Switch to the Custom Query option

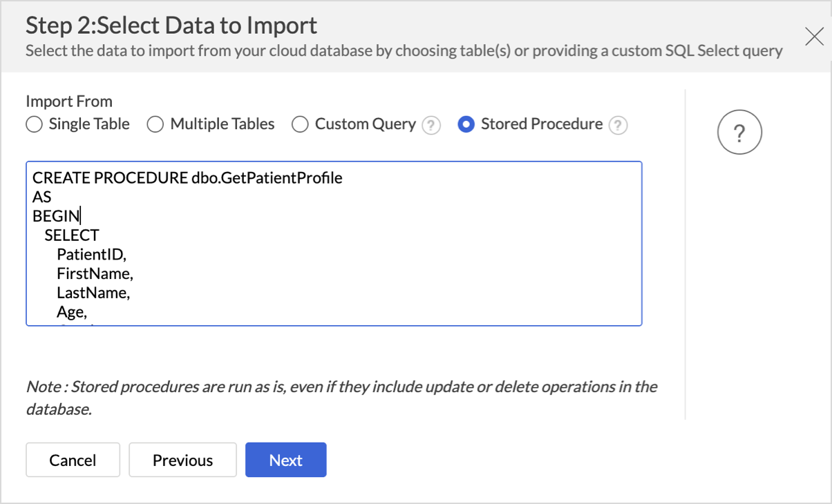[x=300, y=124]
